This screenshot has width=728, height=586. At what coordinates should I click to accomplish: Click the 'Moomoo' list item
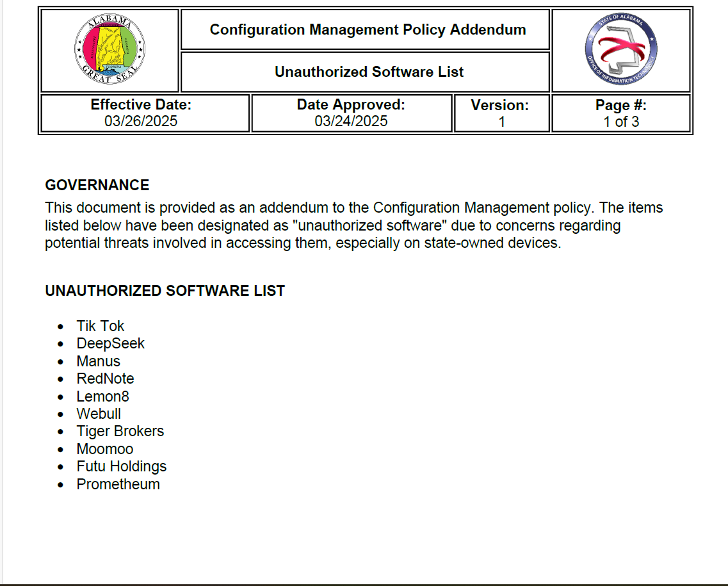105,449
